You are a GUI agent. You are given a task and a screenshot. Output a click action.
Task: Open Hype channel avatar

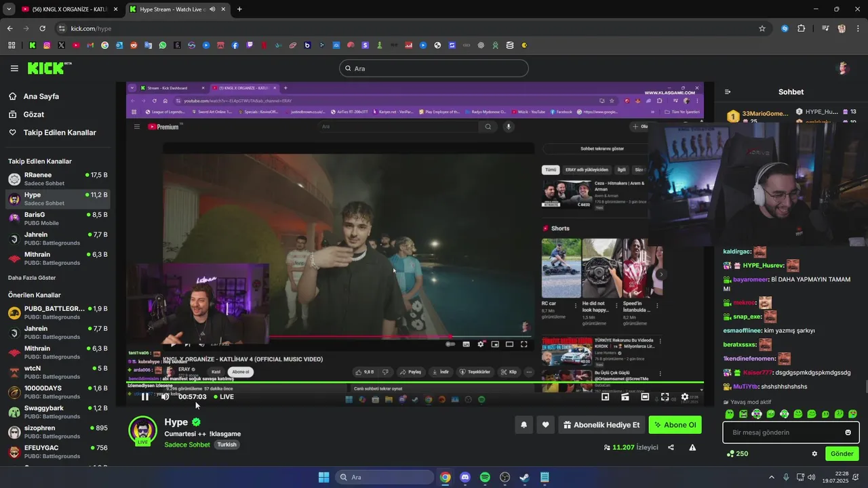pyautogui.click(x=143, y=431)
